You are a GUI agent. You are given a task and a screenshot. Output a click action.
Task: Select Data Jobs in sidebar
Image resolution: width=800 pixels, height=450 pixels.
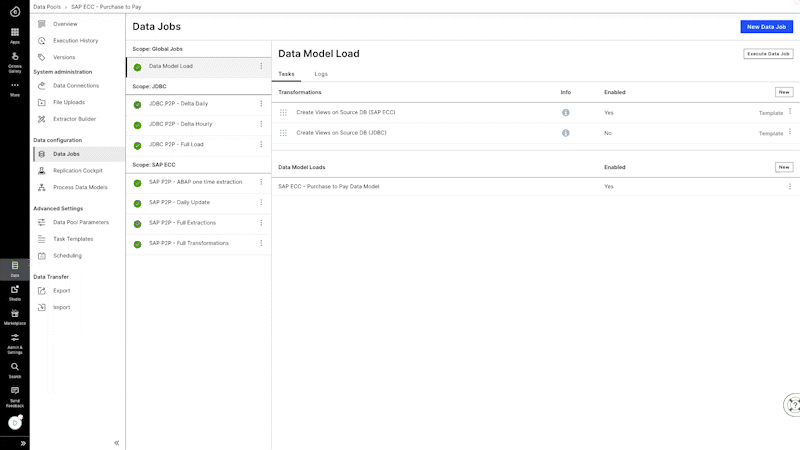coord(79,154)
